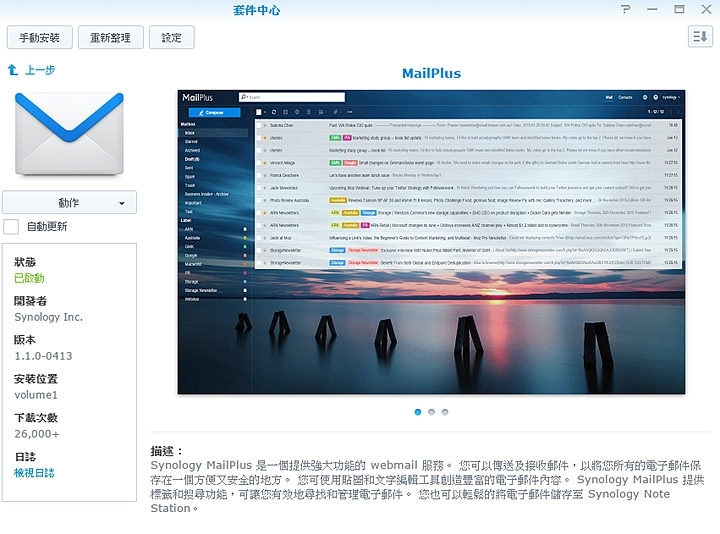This screenshot has width=720, height=534.
Task: Click the help question mark icon
Action: point(625,9)
